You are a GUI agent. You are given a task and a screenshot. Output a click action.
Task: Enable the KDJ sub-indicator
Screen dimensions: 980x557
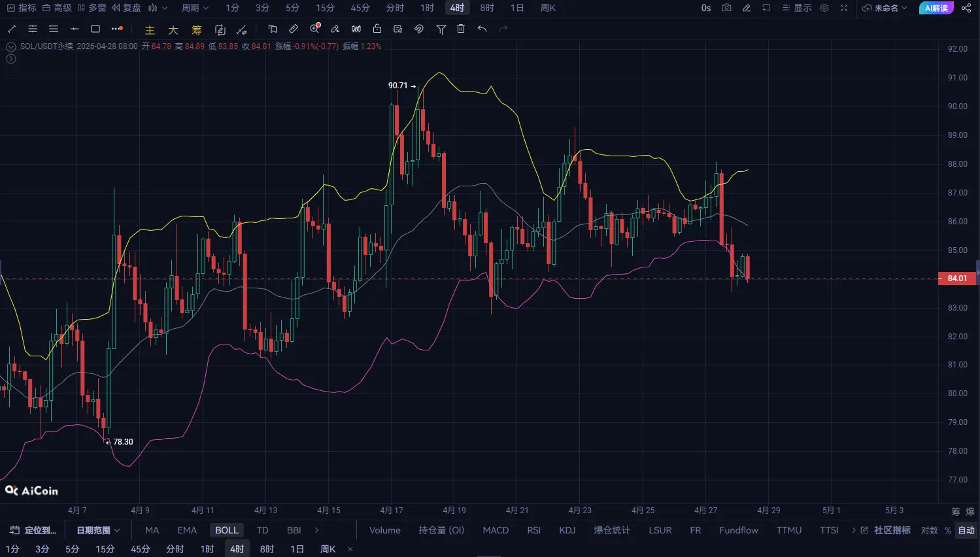pyautogui.click(x=567, y=530)
